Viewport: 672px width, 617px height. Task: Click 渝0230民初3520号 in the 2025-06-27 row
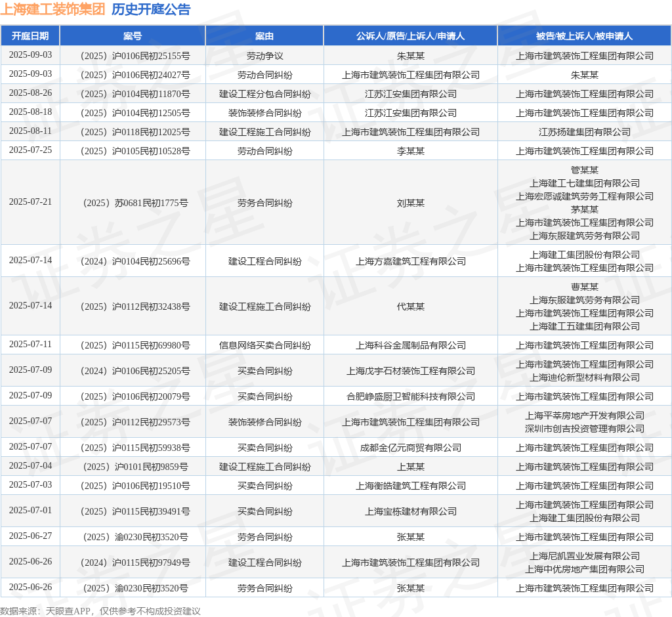tap(152, 537)
